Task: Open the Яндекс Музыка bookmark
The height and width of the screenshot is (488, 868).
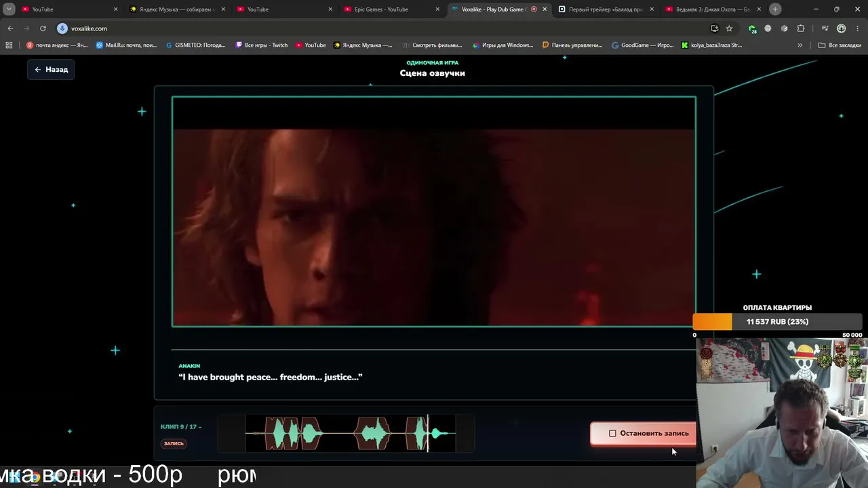Action: (363, 45)
